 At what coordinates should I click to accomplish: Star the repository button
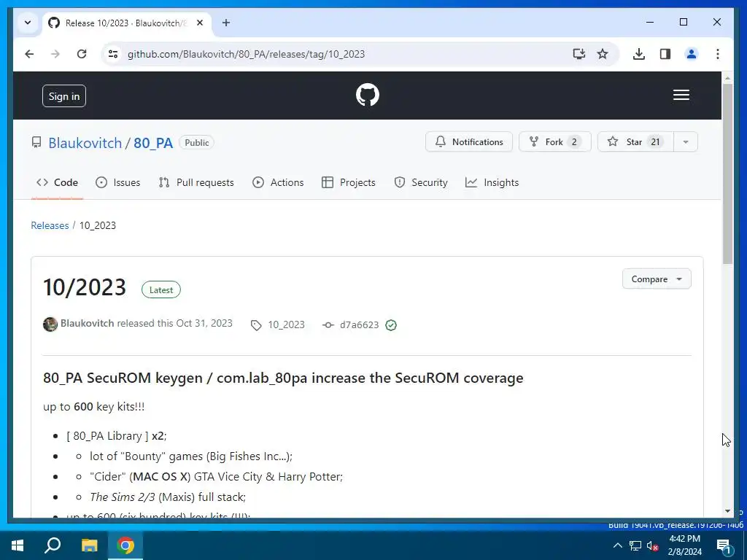tap(635, 142)
